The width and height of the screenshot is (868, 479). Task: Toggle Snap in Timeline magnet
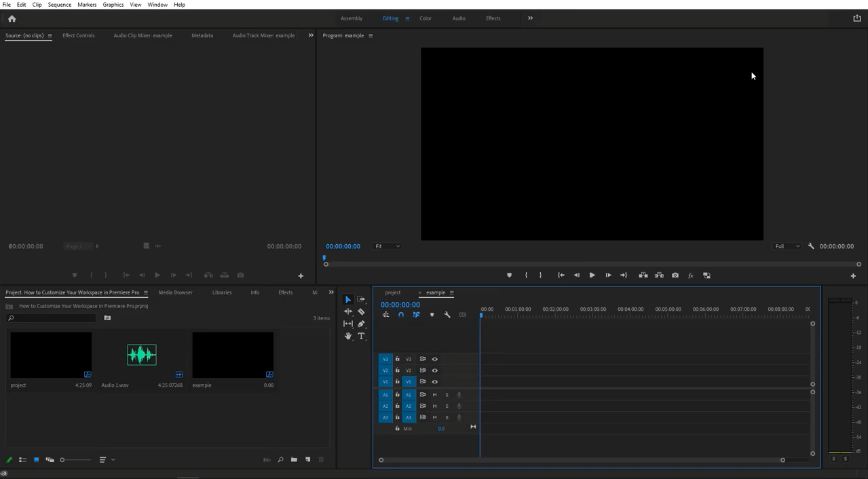pos(401,315)
